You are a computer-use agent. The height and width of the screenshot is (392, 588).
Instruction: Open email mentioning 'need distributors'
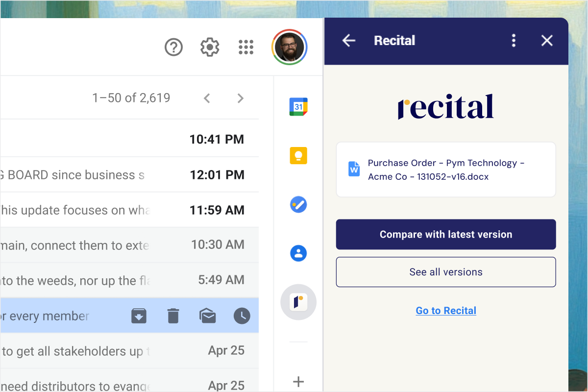point(129,381)
